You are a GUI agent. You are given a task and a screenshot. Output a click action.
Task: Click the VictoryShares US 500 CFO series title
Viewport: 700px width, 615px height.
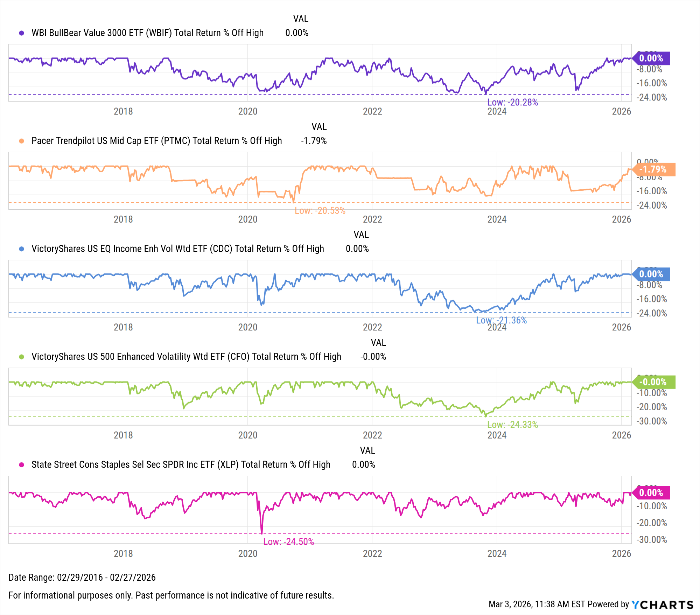point(186,357)
